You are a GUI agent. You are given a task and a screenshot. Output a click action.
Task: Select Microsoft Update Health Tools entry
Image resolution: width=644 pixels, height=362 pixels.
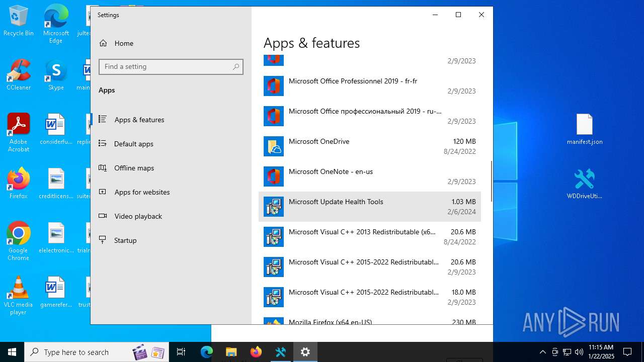point(370,207)
